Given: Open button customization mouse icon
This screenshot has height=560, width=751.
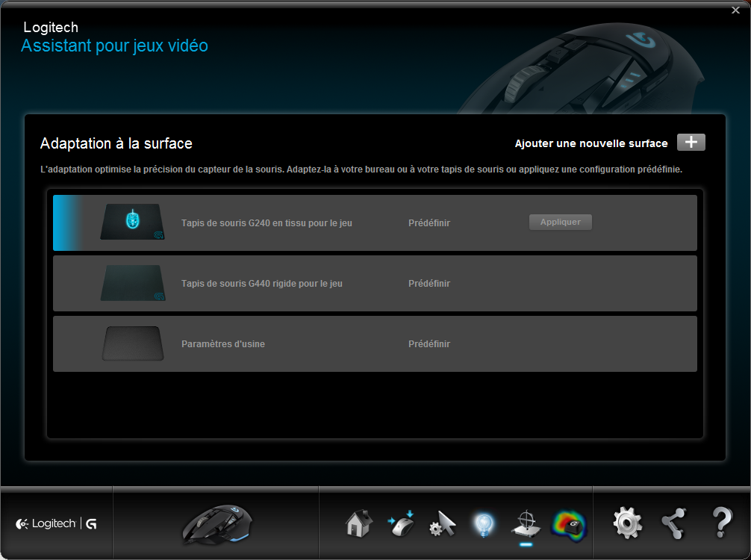Looking at the screenshot, I should point(401,523).
